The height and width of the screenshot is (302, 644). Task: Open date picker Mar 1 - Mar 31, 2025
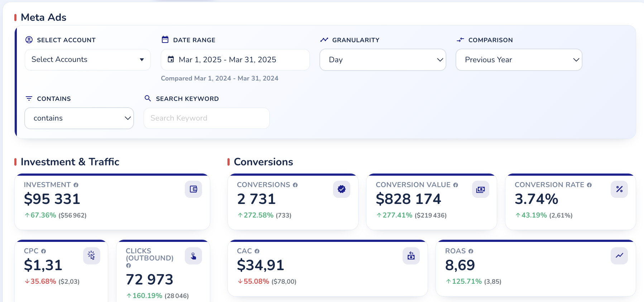click(x=235, y=60)
